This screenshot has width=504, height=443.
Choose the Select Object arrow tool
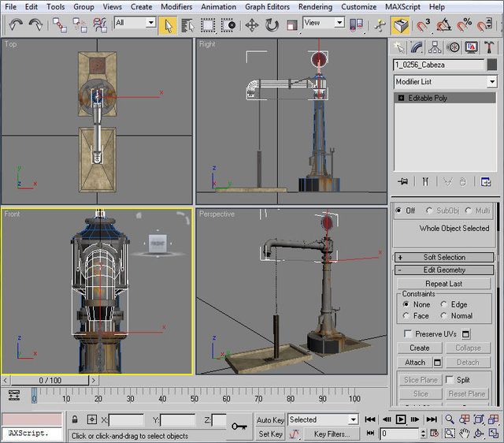click(168, 25)
